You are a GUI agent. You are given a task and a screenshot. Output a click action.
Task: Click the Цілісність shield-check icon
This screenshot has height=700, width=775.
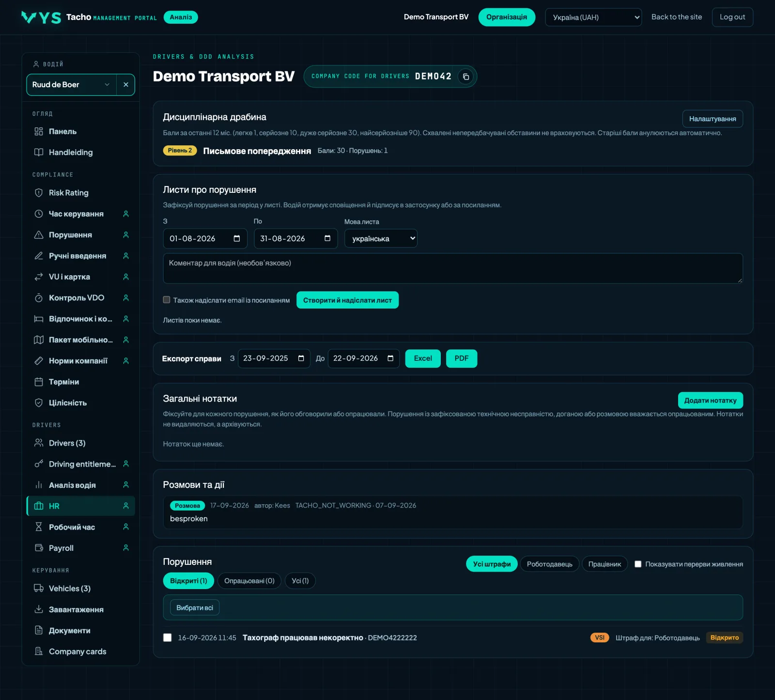pyautogui.click(x=39, y=403)
